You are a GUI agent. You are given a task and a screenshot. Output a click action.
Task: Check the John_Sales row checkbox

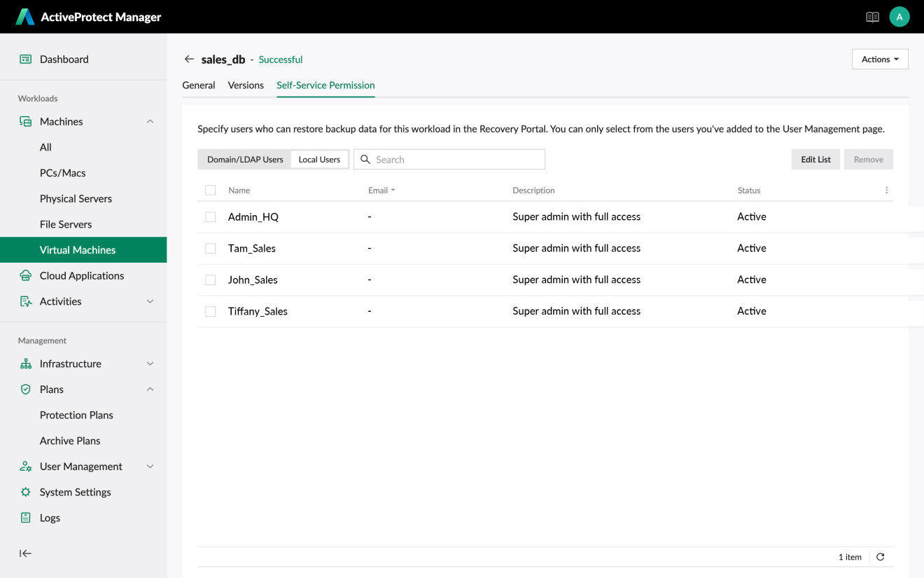210,280
